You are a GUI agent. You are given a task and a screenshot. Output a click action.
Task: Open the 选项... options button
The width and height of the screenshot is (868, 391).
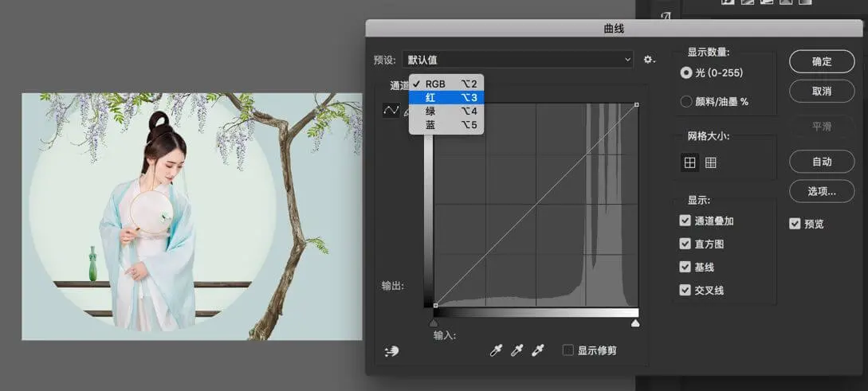coord(822,191)
